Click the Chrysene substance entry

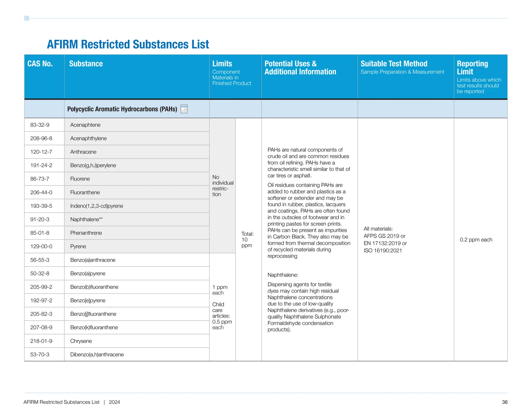click(x=81, y=341)
